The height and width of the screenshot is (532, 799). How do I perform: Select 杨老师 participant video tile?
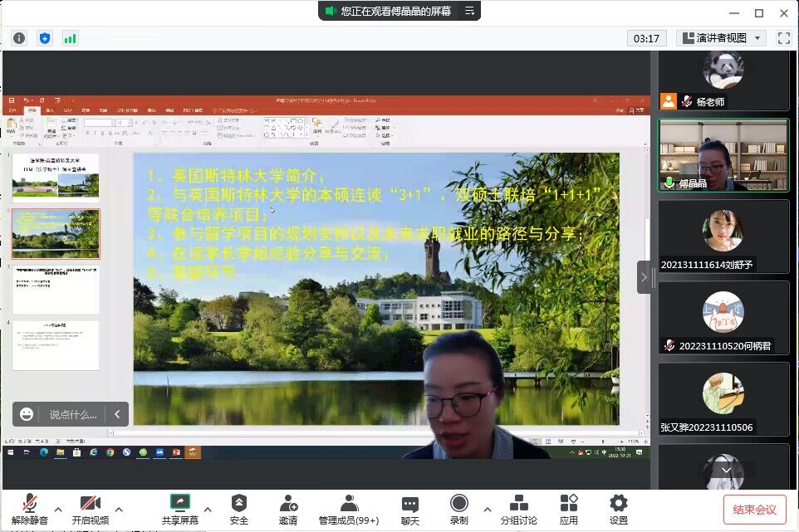coord(723,81)
